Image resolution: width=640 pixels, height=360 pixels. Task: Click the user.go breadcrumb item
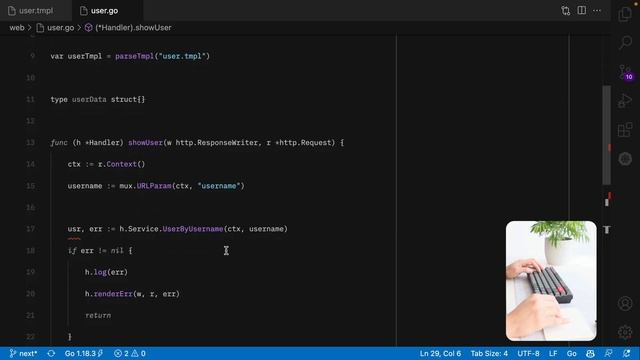pos(60,28)
